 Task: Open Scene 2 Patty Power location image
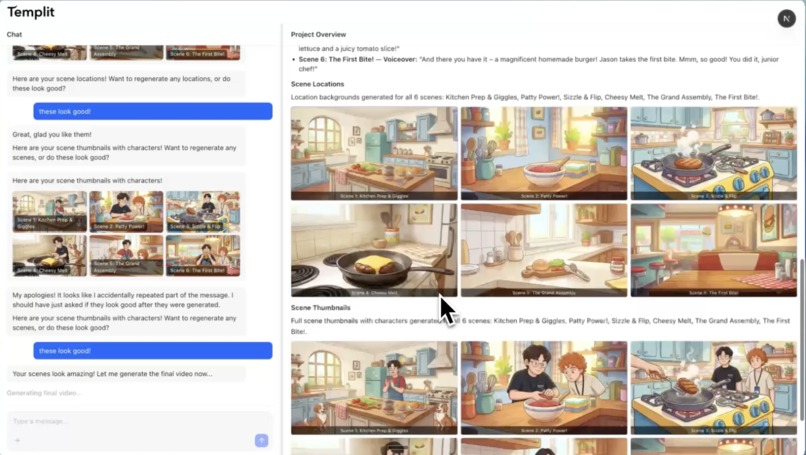[x=544, y=153]
